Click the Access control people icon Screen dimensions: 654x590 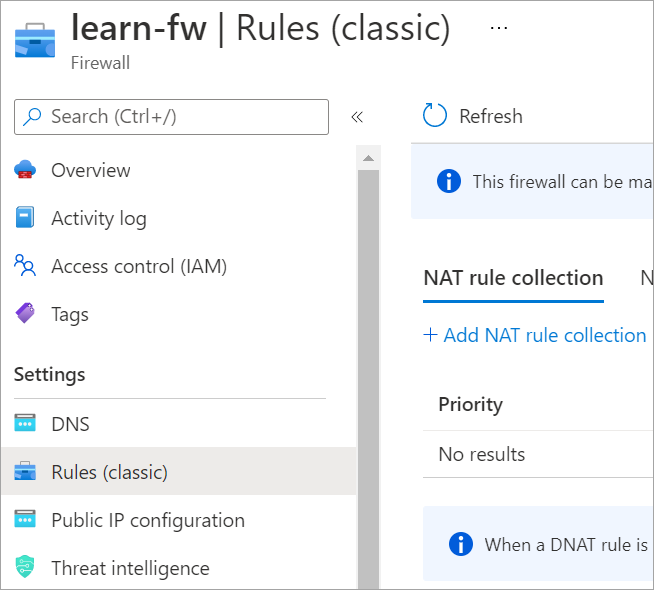click(x=25, y=265)
